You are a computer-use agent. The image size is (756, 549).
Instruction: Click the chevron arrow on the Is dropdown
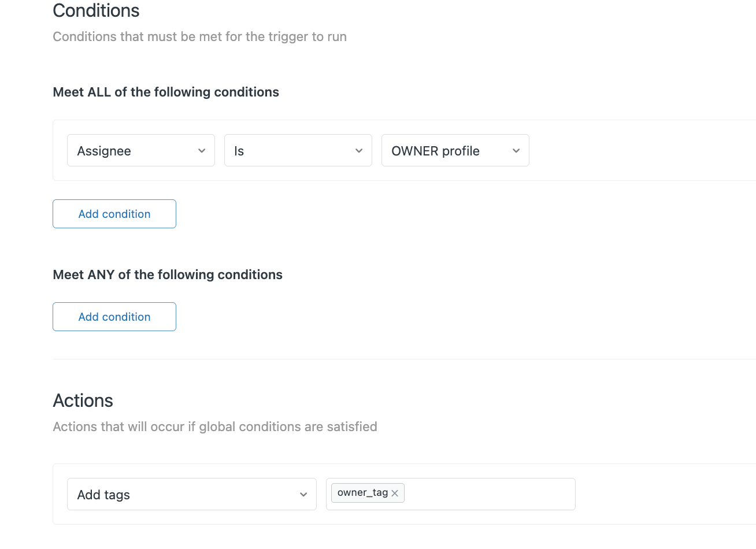(359, 151)
